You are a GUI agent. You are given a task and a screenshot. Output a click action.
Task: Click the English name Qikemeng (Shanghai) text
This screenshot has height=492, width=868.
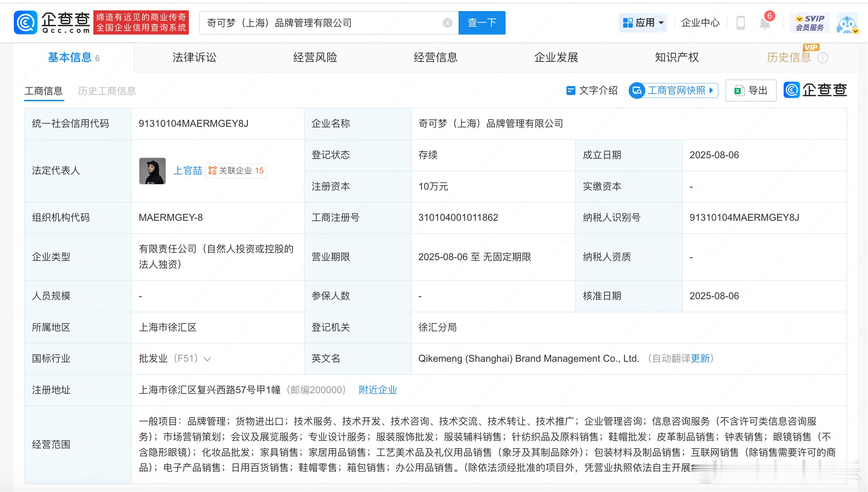(529, 359)
